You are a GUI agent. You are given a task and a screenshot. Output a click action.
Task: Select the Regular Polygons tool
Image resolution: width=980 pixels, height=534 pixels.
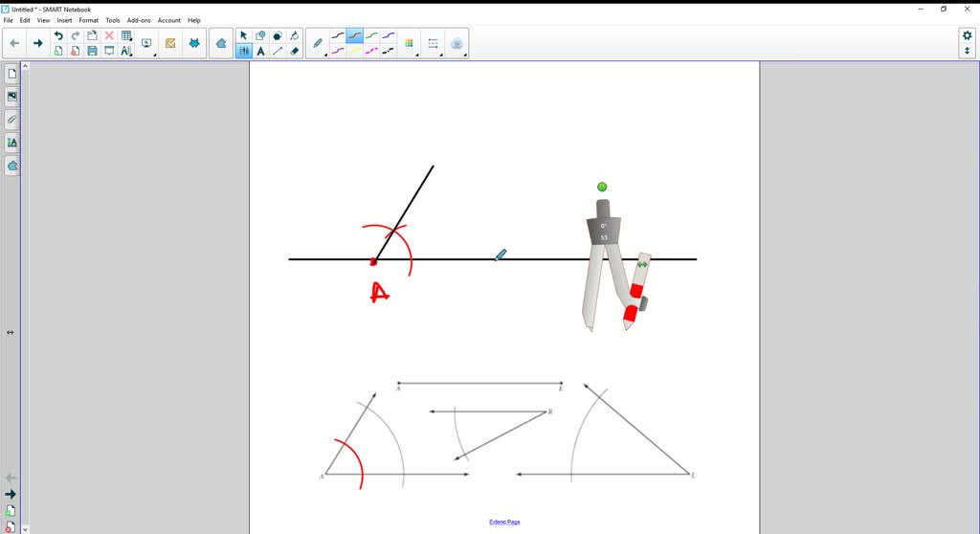click(x=277, y=35)
